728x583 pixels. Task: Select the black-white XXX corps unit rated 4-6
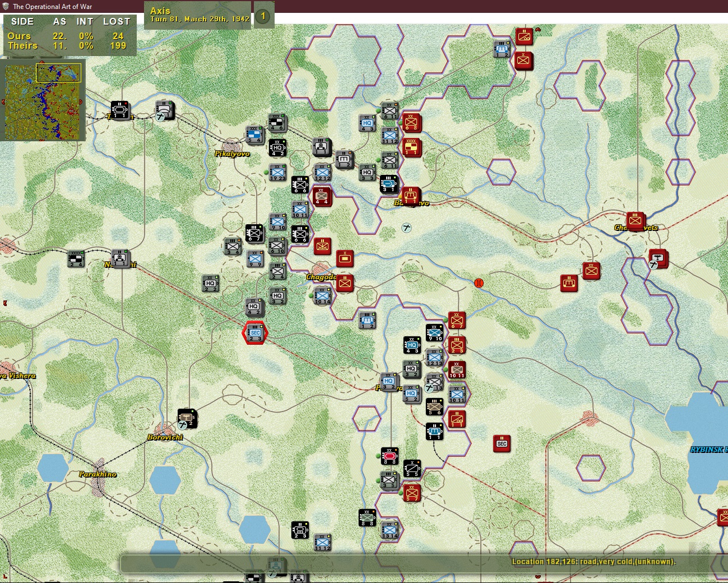tap(277, 123)
